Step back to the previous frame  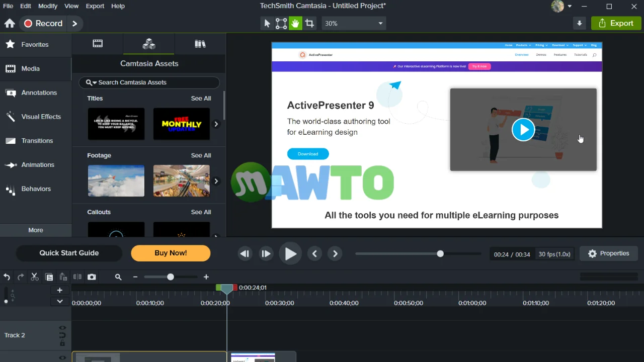click(x=245, y=254)
